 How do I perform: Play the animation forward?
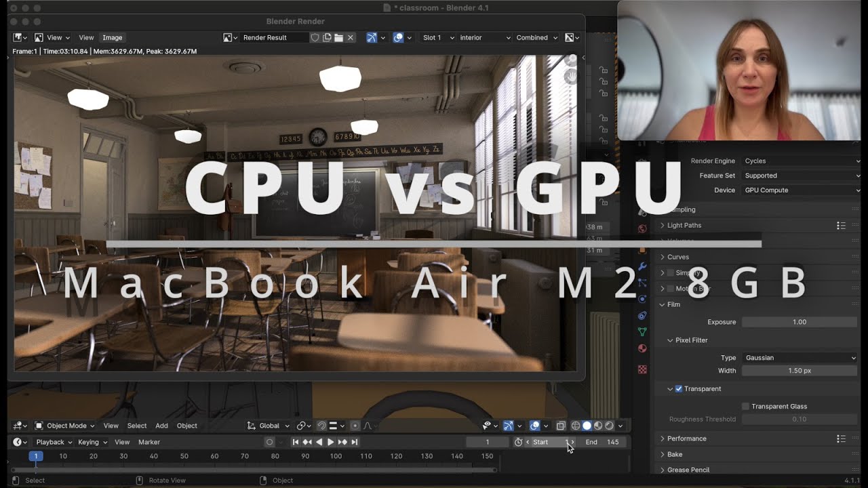point(330,442)
